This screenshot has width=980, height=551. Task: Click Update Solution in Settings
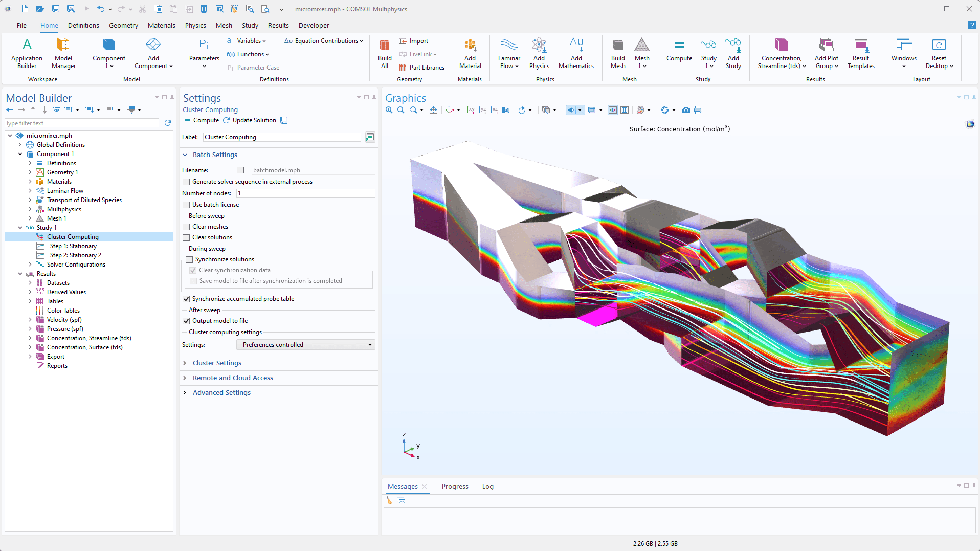[250, 120]
